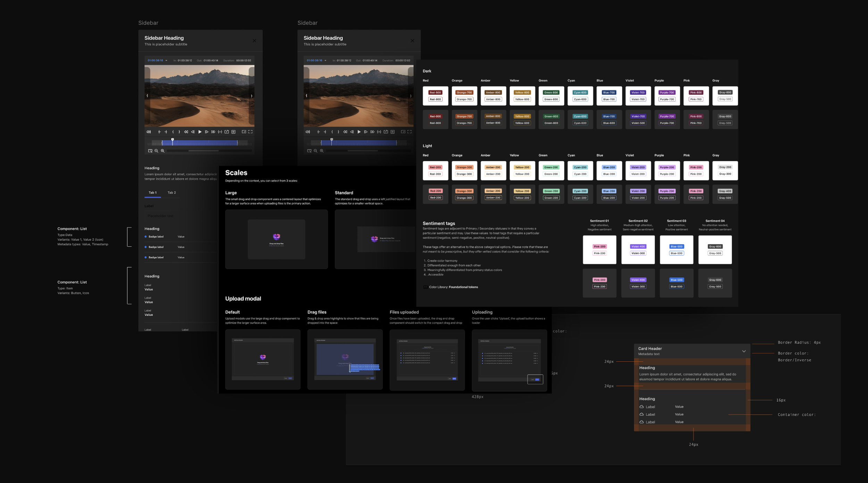This screenshot has width=868, height=483.
Task: Click zoom-in magnifier under left sidebar timeline
Action: click(162, 151)
